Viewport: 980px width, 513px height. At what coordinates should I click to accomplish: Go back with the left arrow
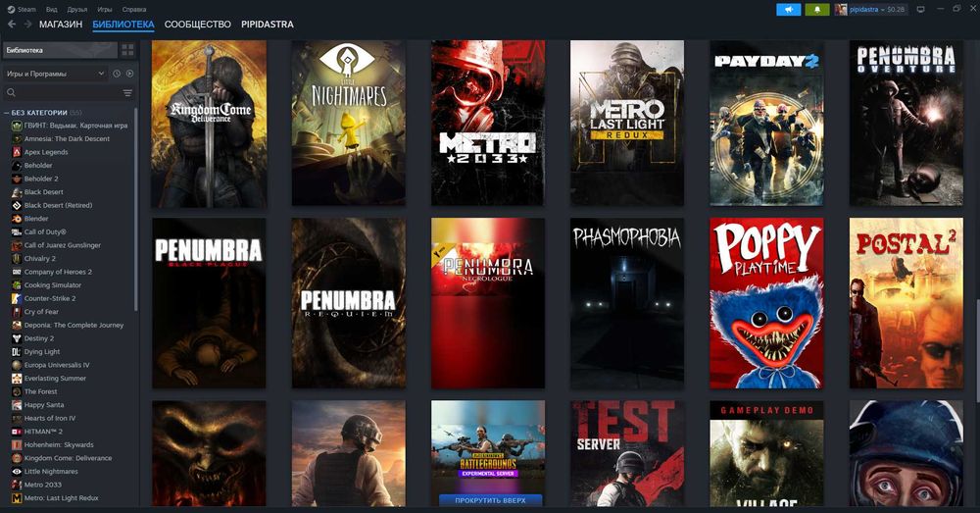12,24
